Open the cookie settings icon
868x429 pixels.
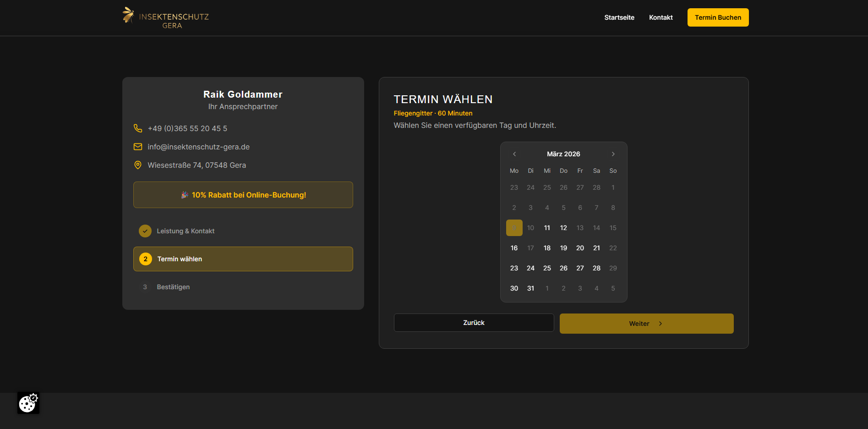(x=28, y=403)
